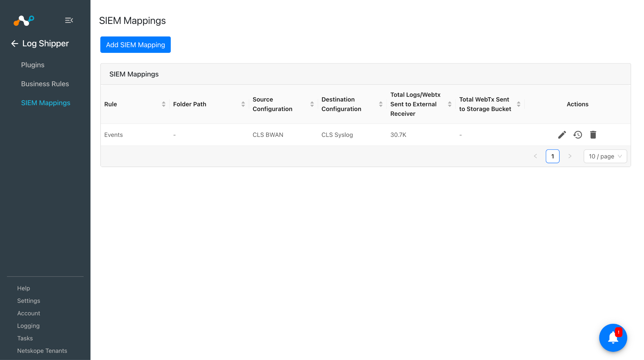
Task: Open Tasks in sidebar
Action: point(25,338)
